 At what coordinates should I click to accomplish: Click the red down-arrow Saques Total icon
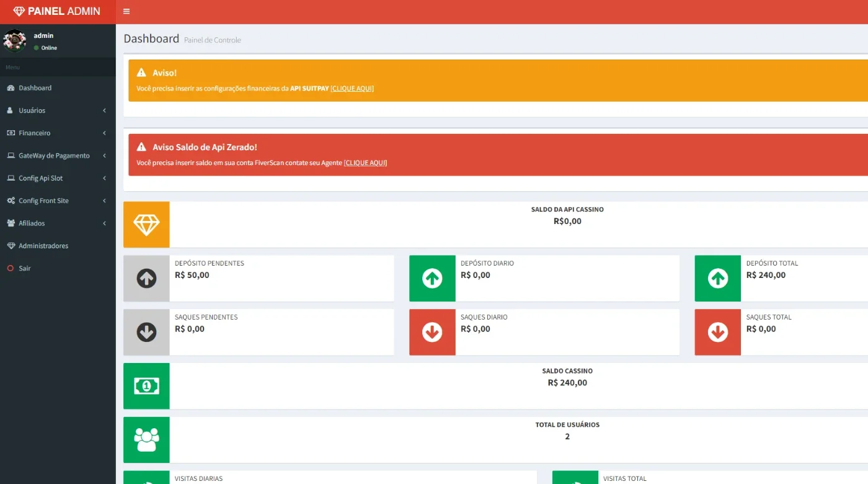tap(718, 333)
